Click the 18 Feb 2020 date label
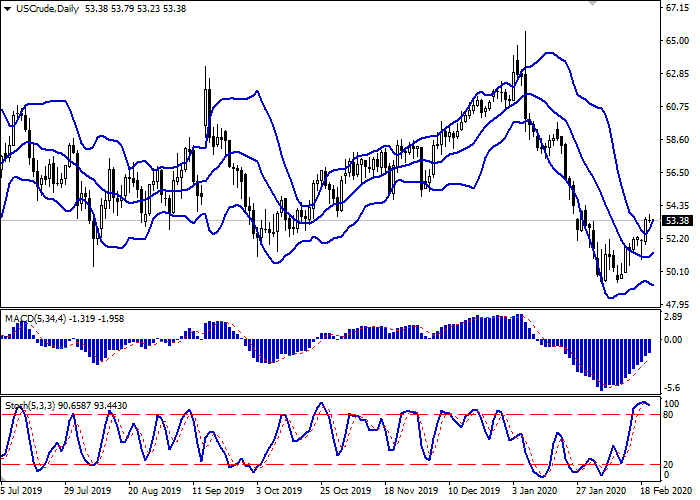The height and width of the screenshot is (500, 700). [x=664, y=492]
